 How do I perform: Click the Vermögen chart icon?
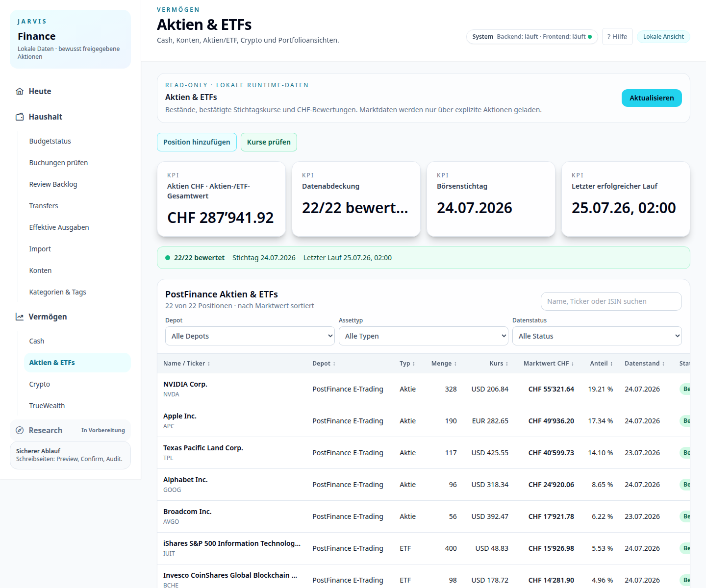pos(20,317)
